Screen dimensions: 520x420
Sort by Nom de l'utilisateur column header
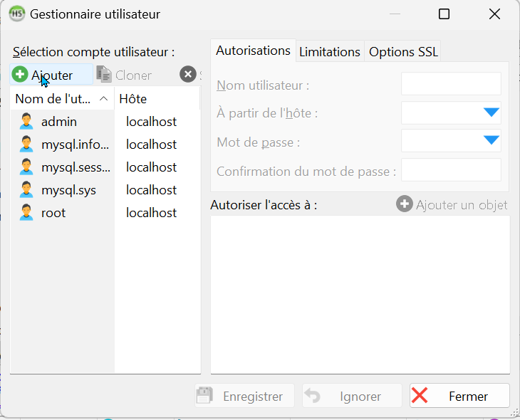coord(61,99)
